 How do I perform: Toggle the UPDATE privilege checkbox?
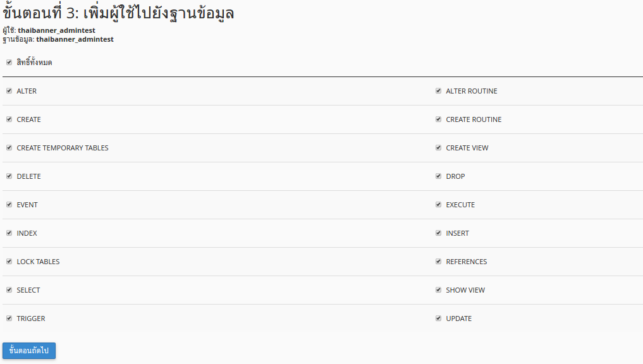tap(438, 318)
